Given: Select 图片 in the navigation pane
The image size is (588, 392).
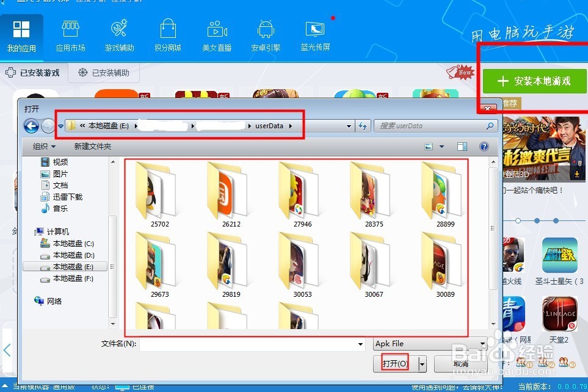Looking at the screenshot, I should (x=55, y=173).
